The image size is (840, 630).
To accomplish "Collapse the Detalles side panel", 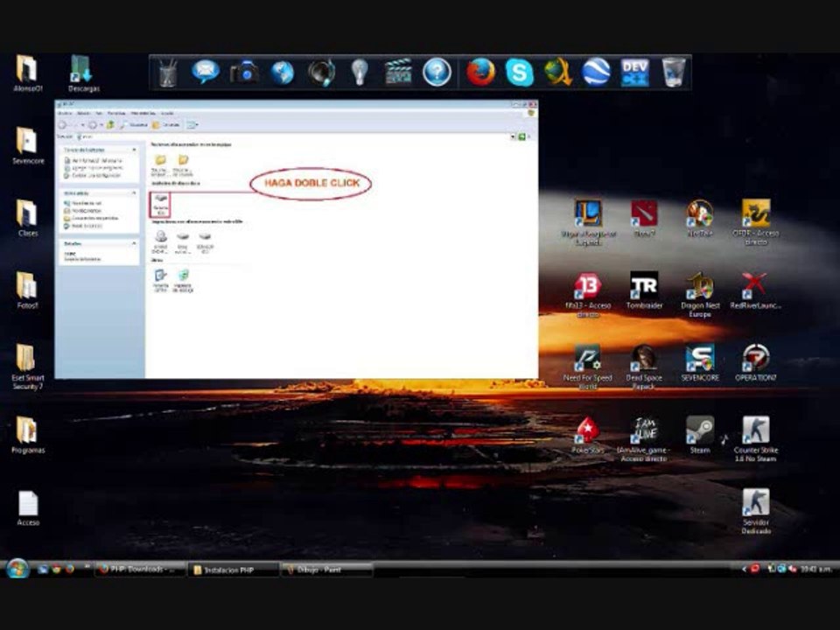I will [134, 244].
